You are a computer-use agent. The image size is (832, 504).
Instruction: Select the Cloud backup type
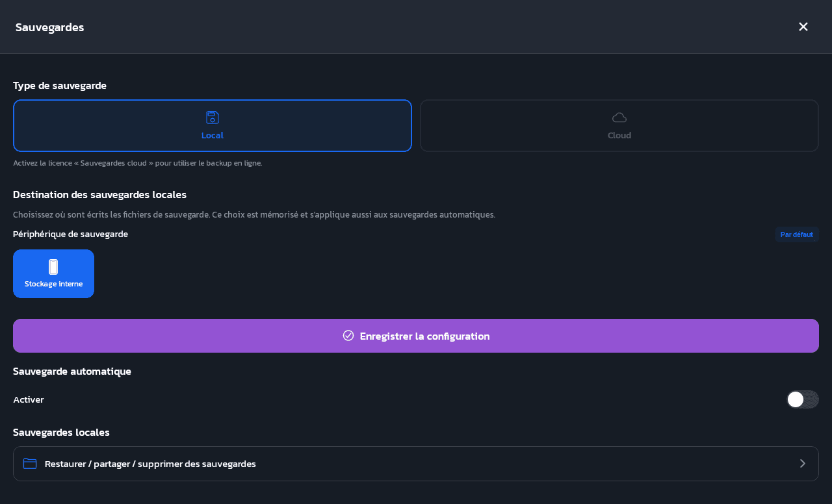point(619,125)
